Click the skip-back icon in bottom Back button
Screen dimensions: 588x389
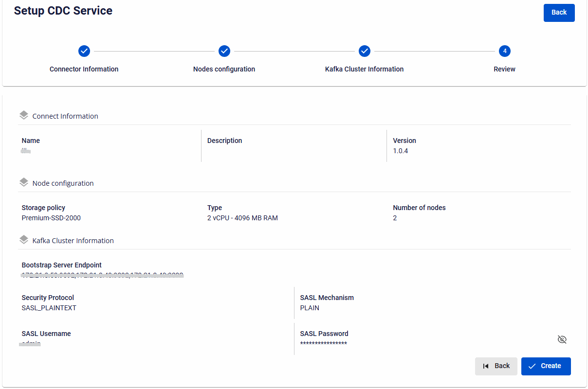[x=486, y=366]
